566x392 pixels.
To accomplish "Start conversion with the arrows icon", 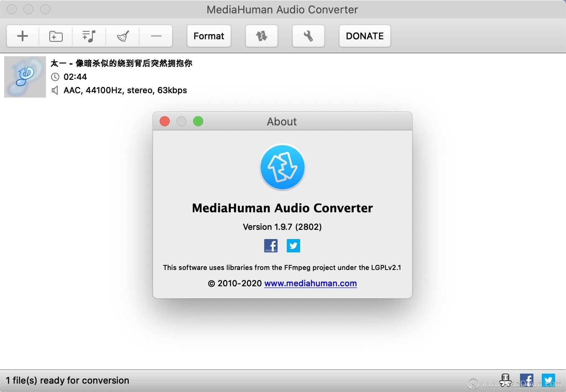I will 262,36.
